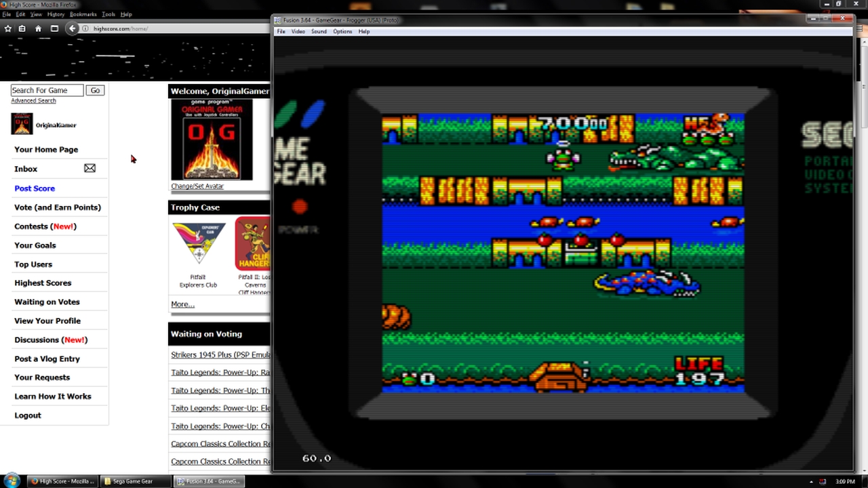
Task: Open the Firefox bookmarks library icon
Action: tap(22, 28)
